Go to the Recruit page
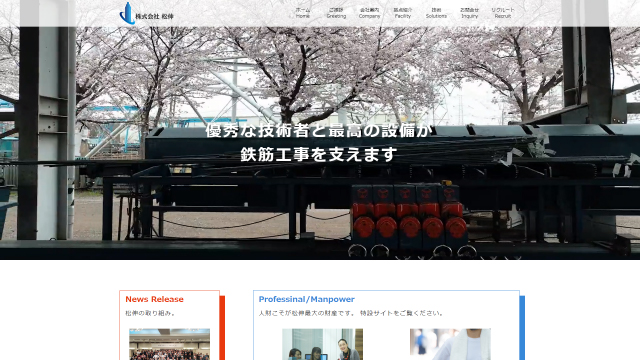 pyautogui.click(x=503, y=13)
